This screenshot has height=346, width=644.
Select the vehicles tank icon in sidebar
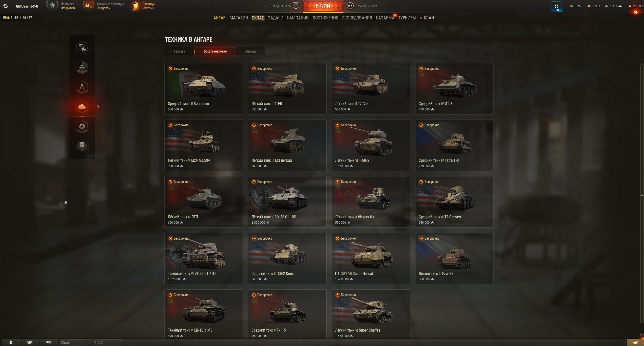(82, 107)
